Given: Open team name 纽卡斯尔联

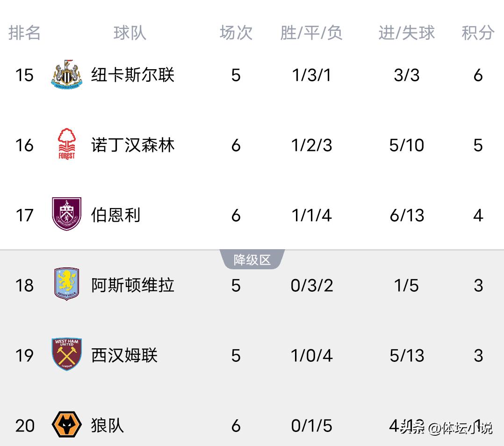Looking at the screenshot, I should tap(133, 75).
